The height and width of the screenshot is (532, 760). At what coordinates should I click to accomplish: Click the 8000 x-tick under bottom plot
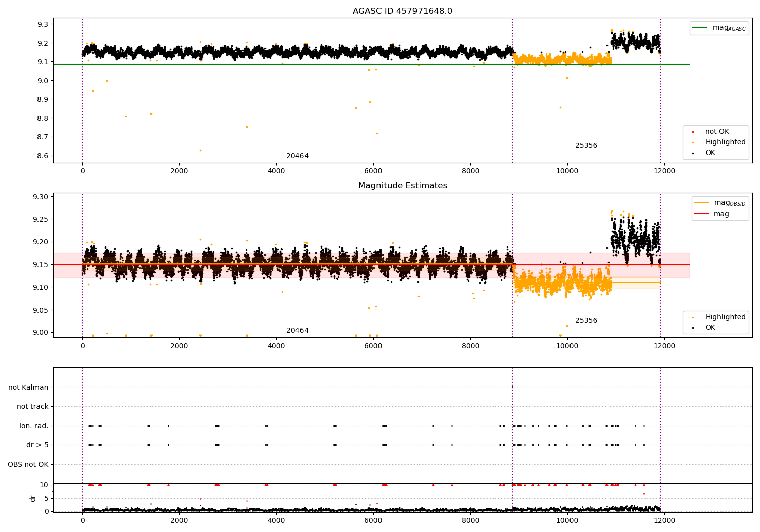[x=470, y=520]
